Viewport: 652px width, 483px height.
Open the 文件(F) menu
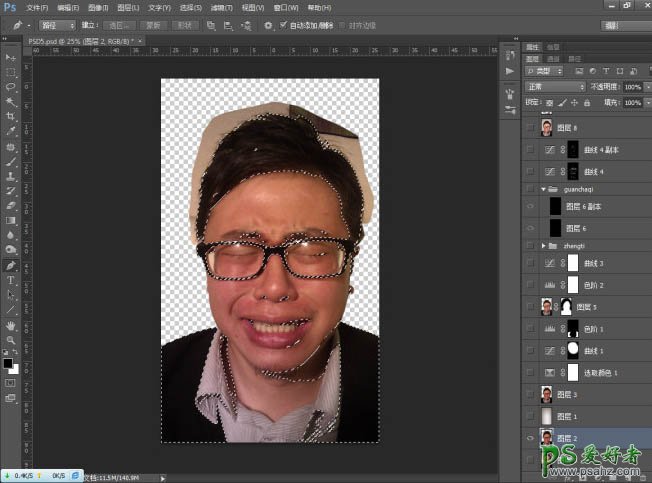pos(38,7)
